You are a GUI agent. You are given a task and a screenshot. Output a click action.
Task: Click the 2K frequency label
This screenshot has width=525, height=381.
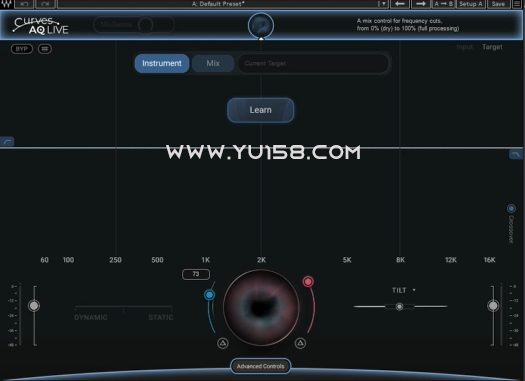coord(261,260)
